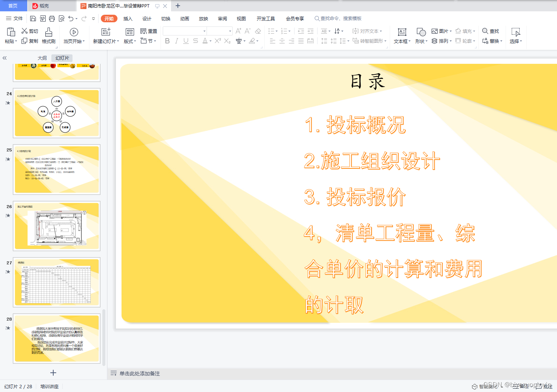The height and width of the screenshot is (392, 557).
Task: Insert a Text Box (文本框)
Action: (x=402, y=35)
